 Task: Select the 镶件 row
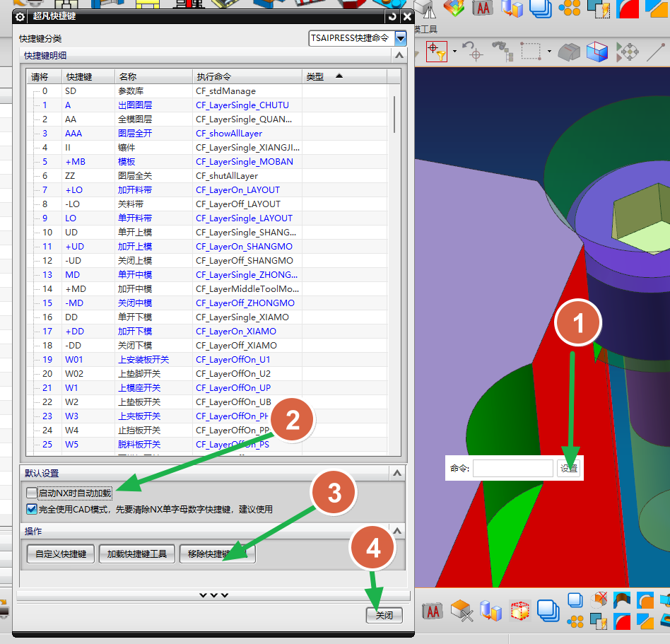(207, 148)
